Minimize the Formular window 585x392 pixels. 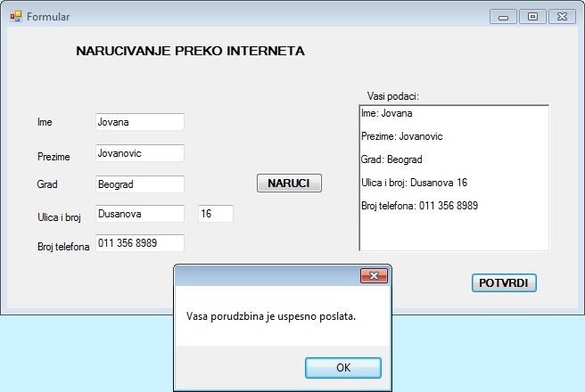pyautogui.click(x=504, y=16)
